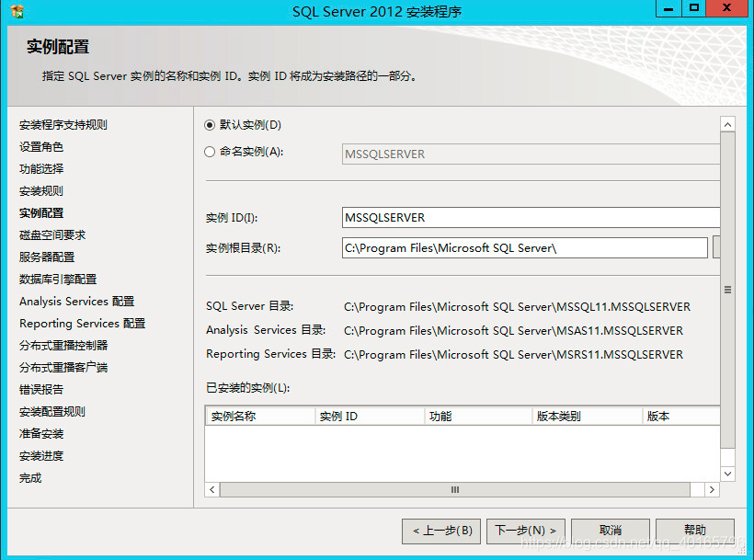Click the 功能 column header
Screen dimensions: 754x560
478,417
